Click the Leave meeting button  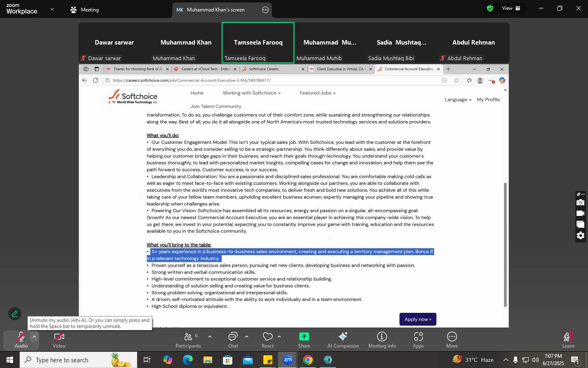568,340
